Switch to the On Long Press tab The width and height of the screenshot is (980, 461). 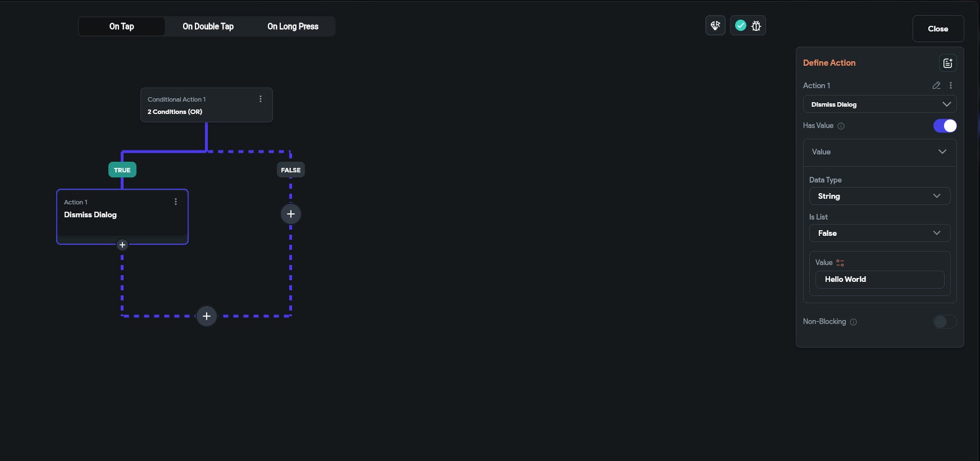[x=293, y=26]
